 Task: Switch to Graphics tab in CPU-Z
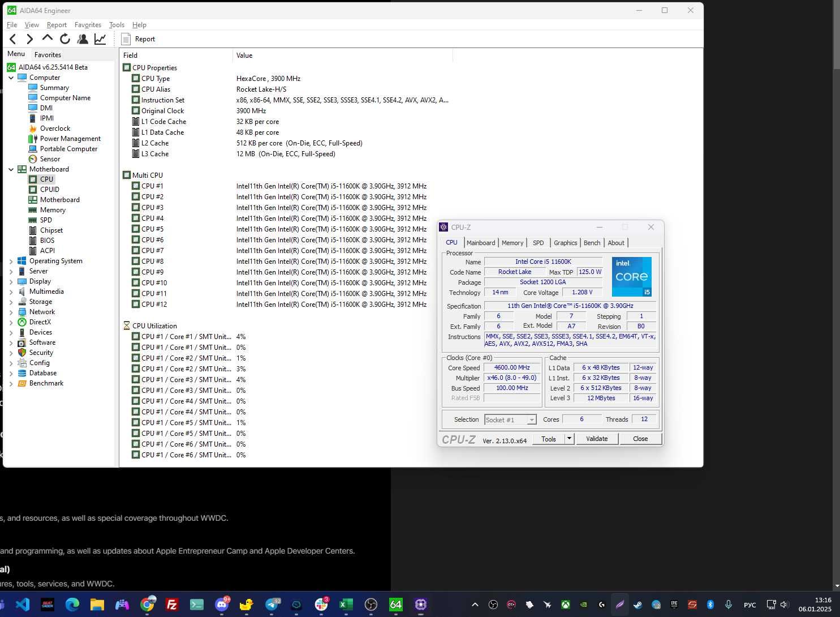[566, 243]
